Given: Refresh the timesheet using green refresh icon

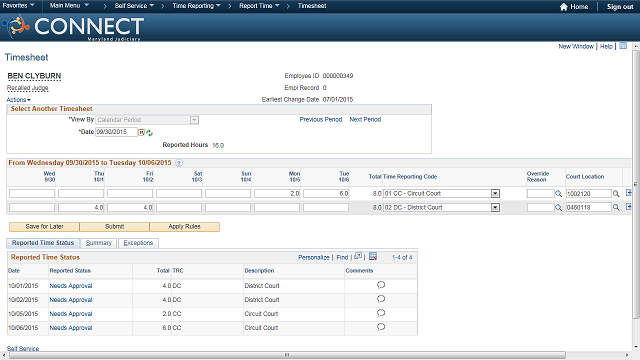Looking at the screenshot, I should coord(149,133).
